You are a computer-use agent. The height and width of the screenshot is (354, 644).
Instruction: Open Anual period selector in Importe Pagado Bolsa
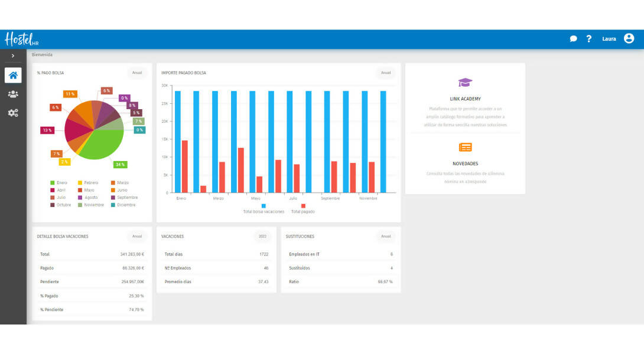[386, 73]
